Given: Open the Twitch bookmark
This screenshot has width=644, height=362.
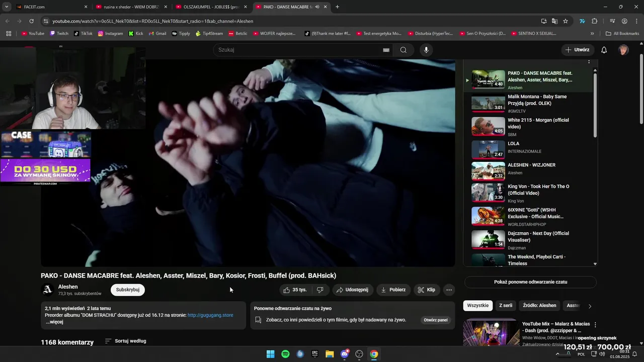Looking at the screenshot, I should 59,34.
